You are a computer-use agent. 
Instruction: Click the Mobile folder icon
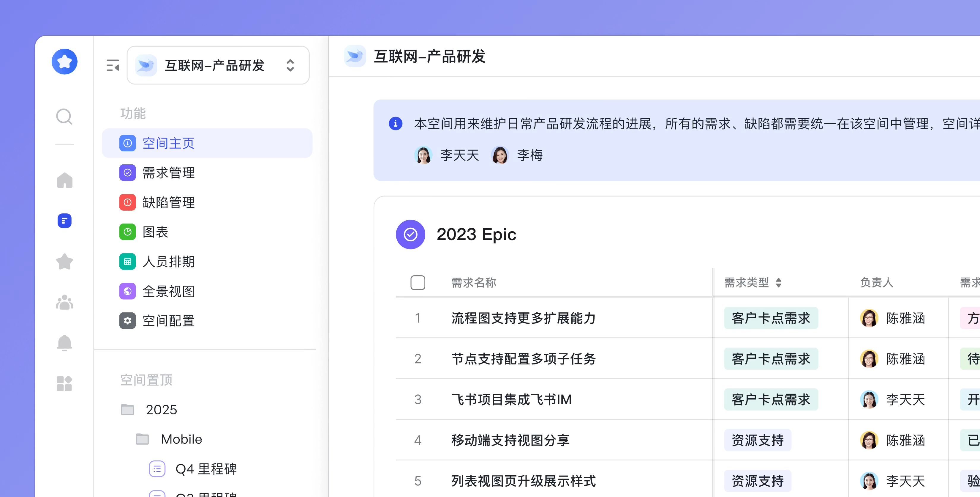click(x=142, y=439)
